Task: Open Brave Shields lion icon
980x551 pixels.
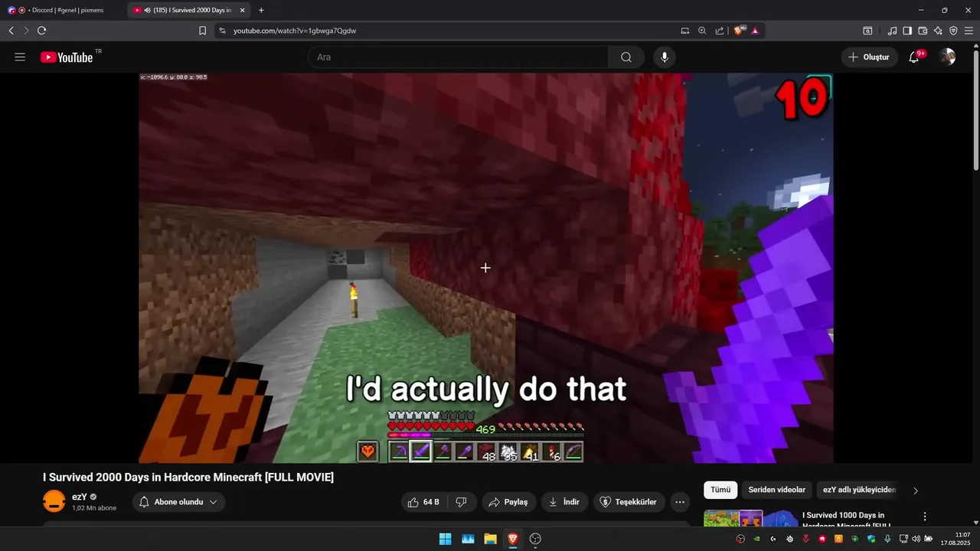Action: [739, 31]
